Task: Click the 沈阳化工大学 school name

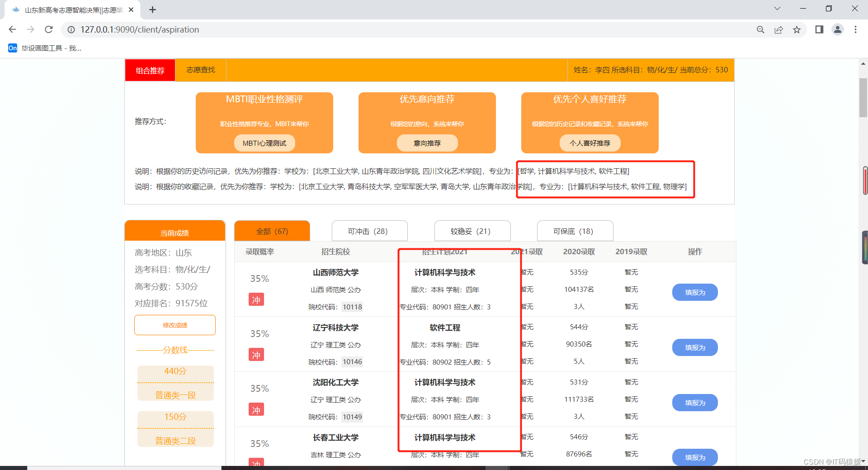Action: tap(335, 382)
